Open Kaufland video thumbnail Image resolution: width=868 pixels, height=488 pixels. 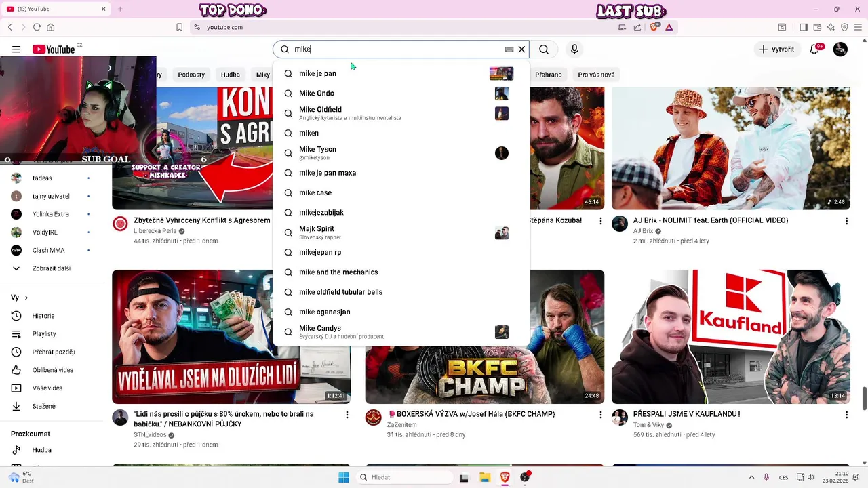pos(730,337)
